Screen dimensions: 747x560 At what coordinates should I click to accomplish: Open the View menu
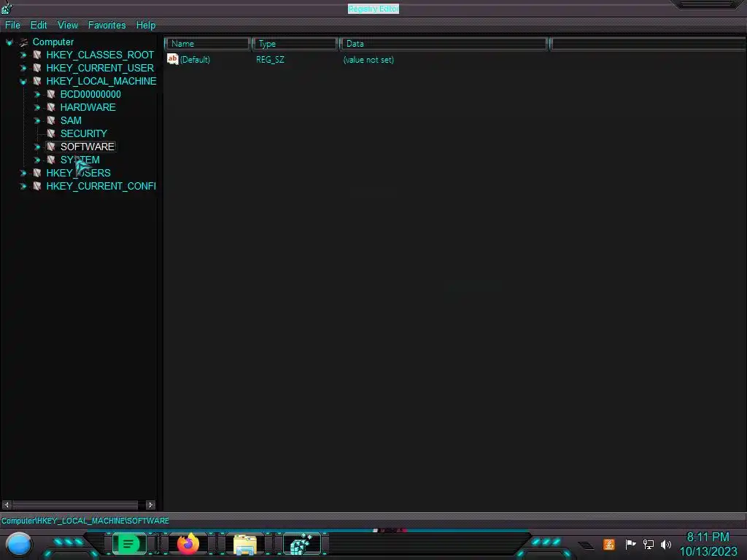[68, 26]
